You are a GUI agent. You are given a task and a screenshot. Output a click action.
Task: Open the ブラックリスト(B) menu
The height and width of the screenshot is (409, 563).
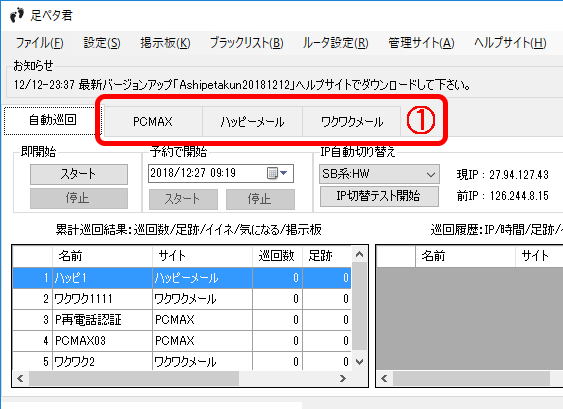246,43
